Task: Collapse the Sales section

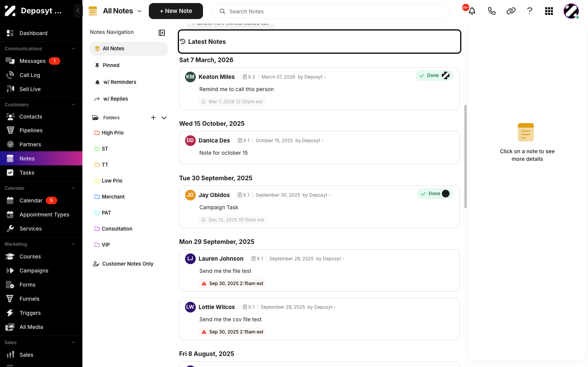Action: tap(74, 343)
